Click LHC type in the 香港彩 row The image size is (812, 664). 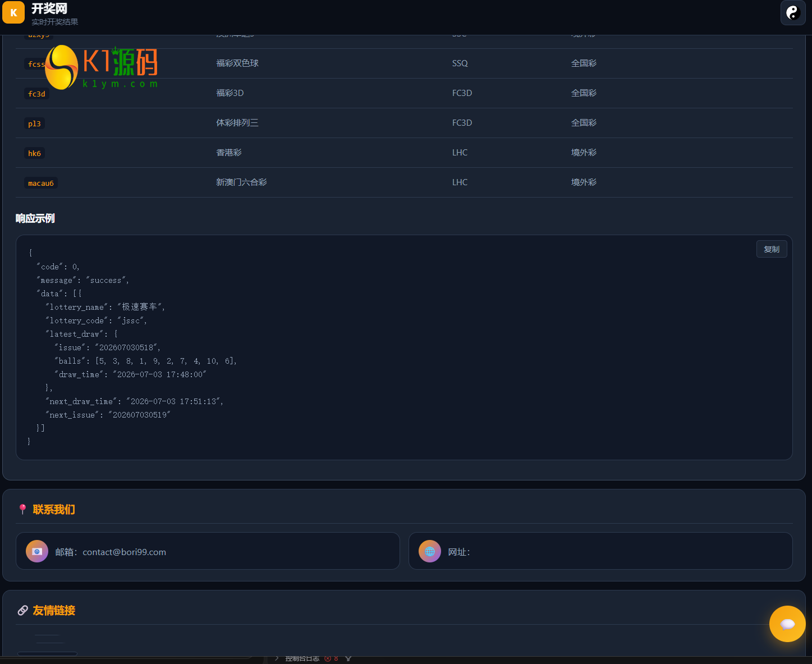(x=460, y=153)
